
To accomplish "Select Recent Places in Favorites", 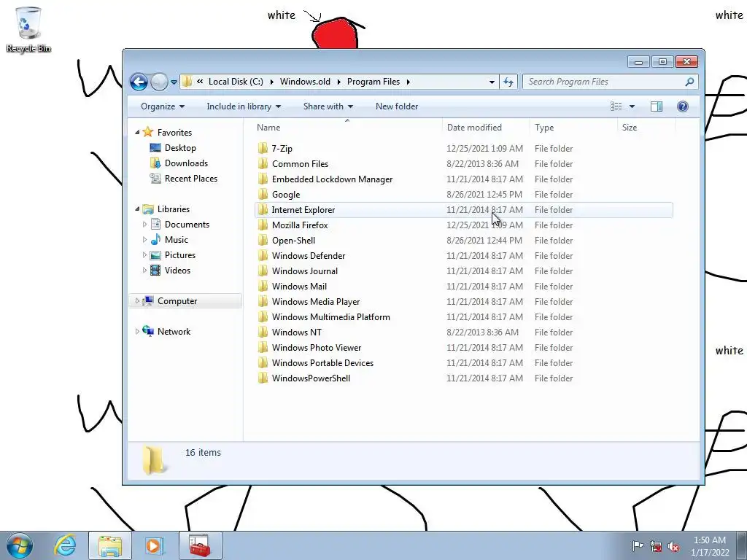I will click(191, 179).
